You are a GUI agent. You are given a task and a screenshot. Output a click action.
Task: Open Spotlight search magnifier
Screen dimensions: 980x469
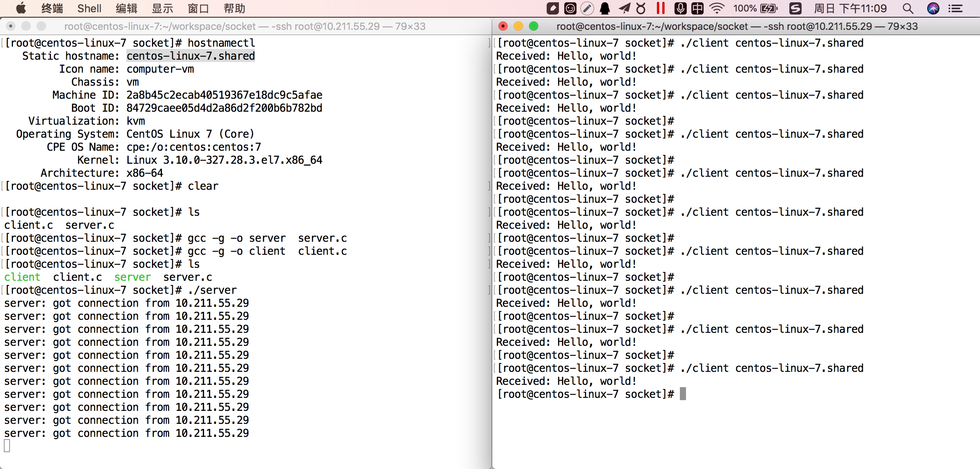pos(908,8)
